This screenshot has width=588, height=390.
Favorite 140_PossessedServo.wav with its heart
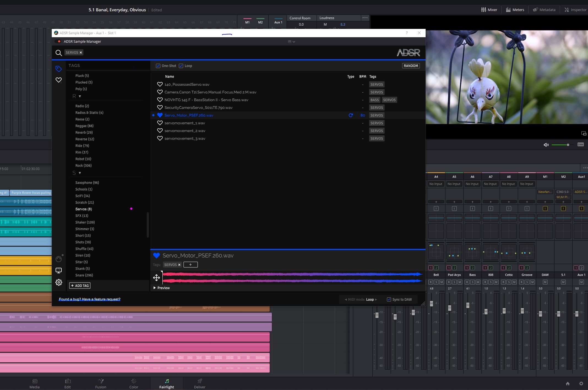coord(160,84)
